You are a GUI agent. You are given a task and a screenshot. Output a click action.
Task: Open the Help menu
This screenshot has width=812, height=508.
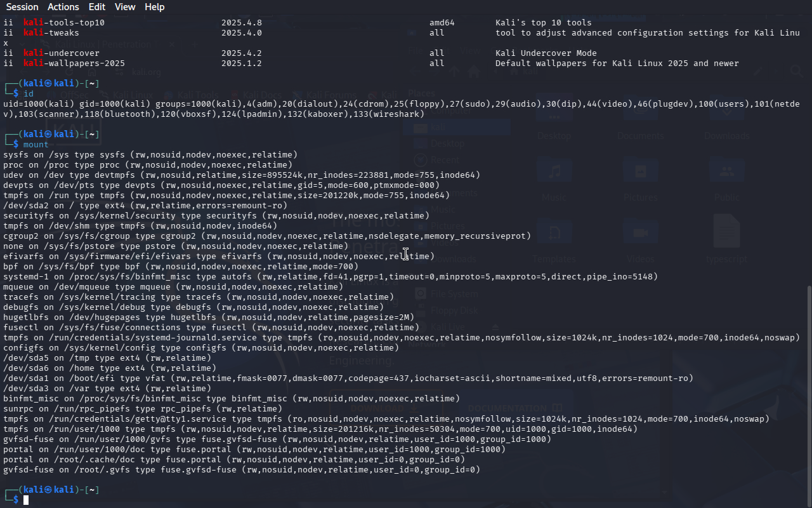[x=154, y=7]
